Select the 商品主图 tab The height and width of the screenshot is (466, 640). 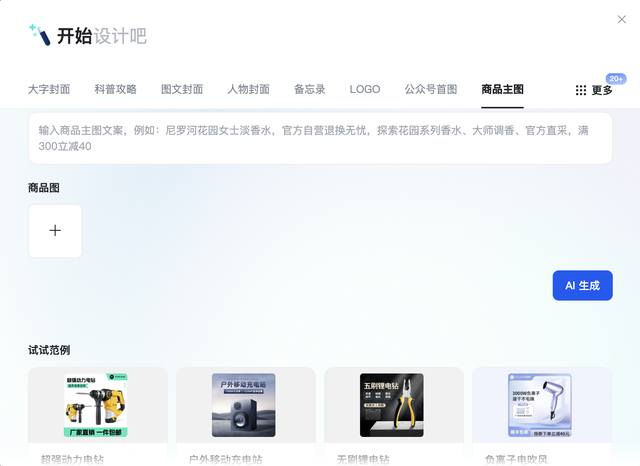[x=502, y=89]
